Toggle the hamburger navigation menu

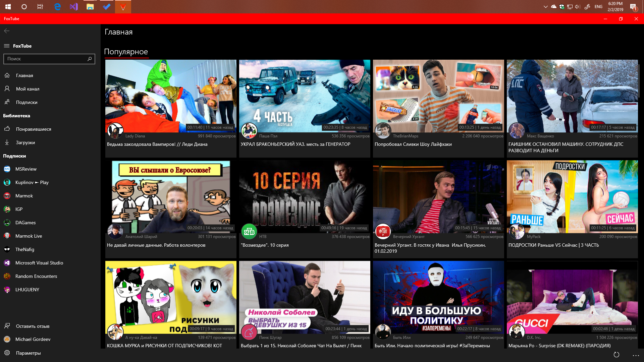tap(7, 46)
